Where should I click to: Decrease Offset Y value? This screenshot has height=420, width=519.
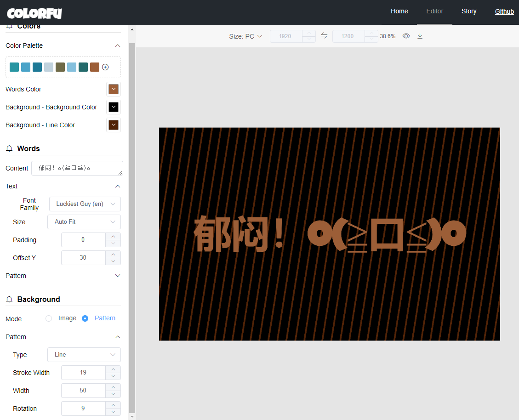click(x=113, y=261)
